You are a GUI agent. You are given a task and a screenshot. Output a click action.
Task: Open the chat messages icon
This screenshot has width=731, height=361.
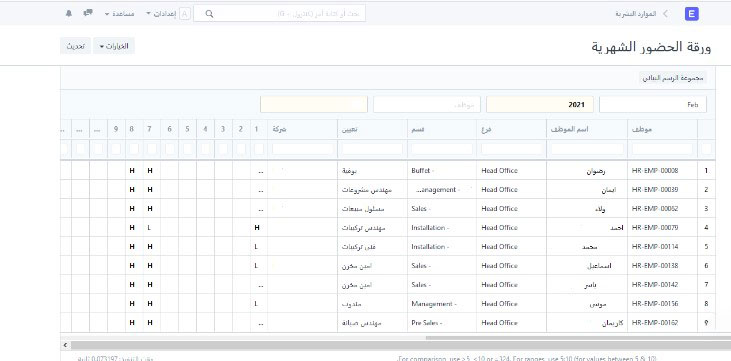click(88, 13)
